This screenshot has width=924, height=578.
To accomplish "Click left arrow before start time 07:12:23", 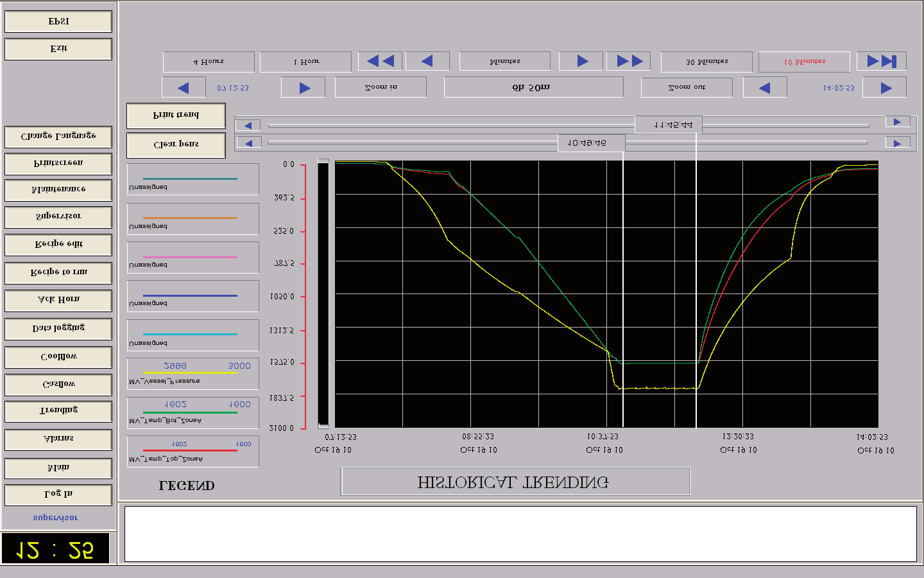I will [184, 87].
